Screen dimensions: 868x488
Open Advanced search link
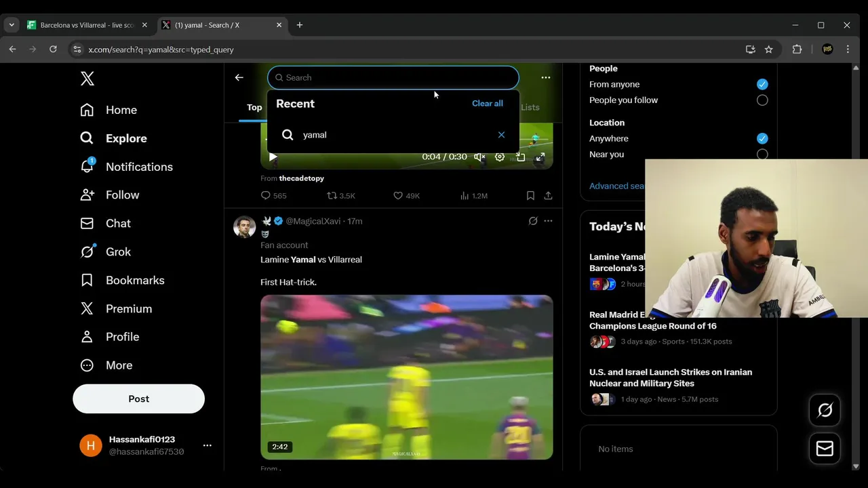coord(617,186)
